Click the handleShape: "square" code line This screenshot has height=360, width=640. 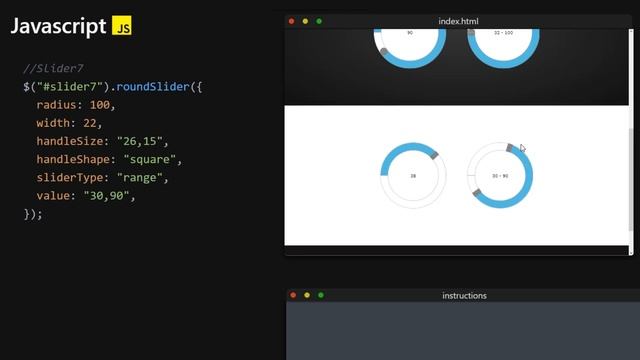[x=109, y=159]
